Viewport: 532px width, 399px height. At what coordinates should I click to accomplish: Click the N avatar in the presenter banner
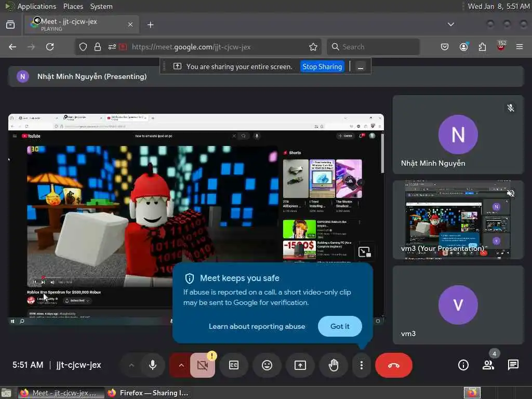tap(23, 77)
